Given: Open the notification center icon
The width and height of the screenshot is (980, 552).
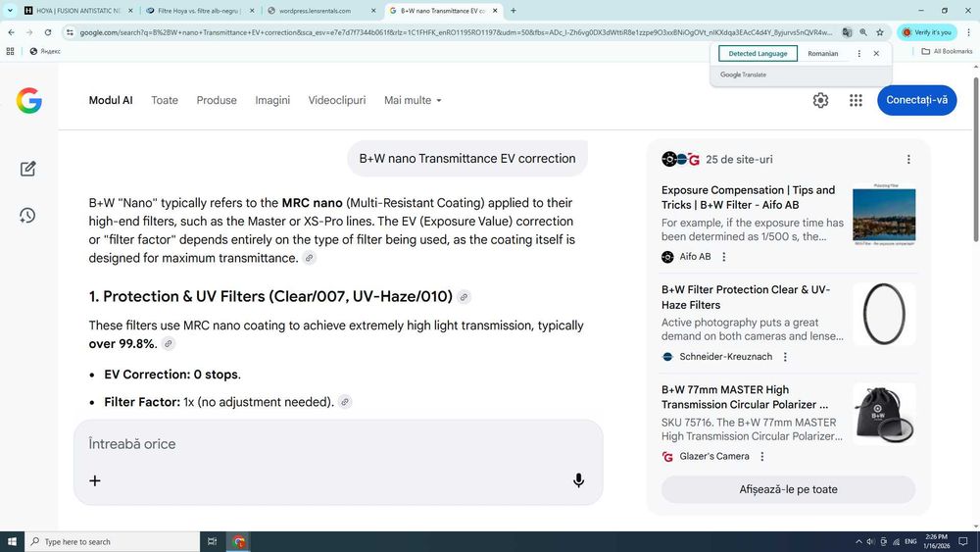Looking at the screenshot, I should (x=963, y=541).
